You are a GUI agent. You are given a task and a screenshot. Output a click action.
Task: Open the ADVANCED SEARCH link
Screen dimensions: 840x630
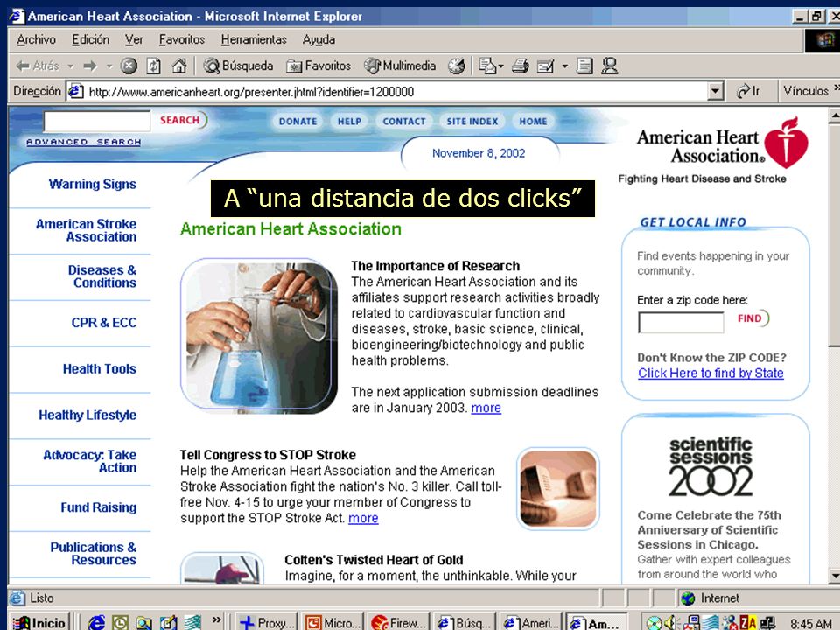tap(84, 142)
